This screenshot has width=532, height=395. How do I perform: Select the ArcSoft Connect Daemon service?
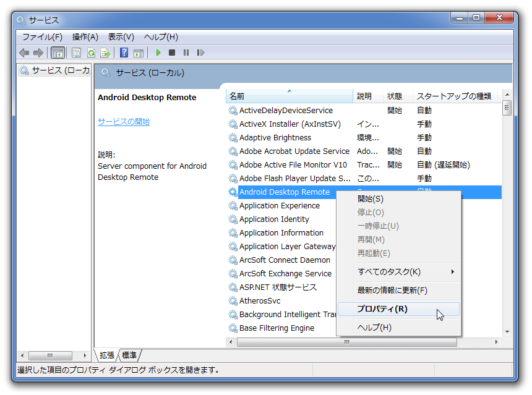[x=285, y=260]
